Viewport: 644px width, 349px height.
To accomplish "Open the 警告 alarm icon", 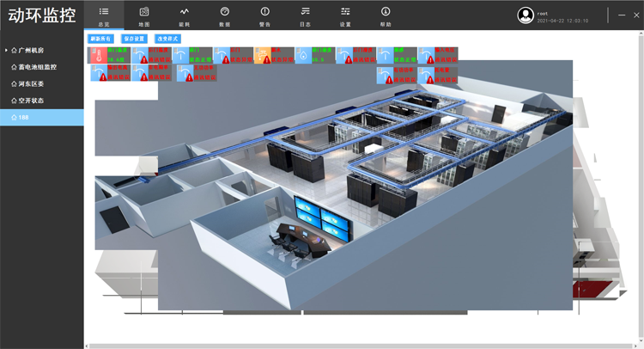I will (x=264, y=15).
